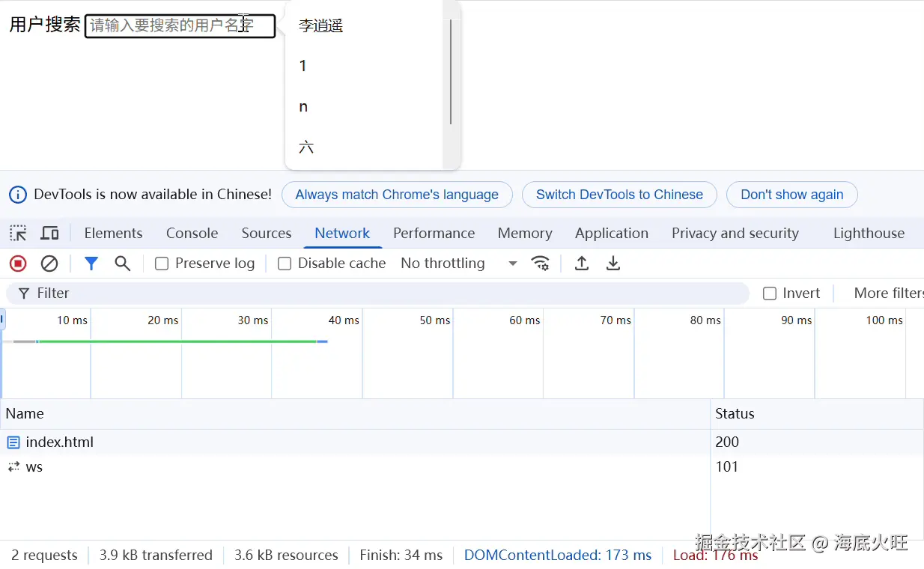Toggle the network filter funnel icon
The image size is (924, 569).
(91, 264)
